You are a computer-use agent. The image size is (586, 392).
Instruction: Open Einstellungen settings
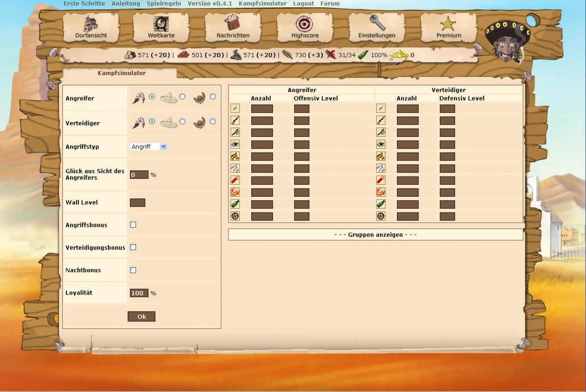377,28
